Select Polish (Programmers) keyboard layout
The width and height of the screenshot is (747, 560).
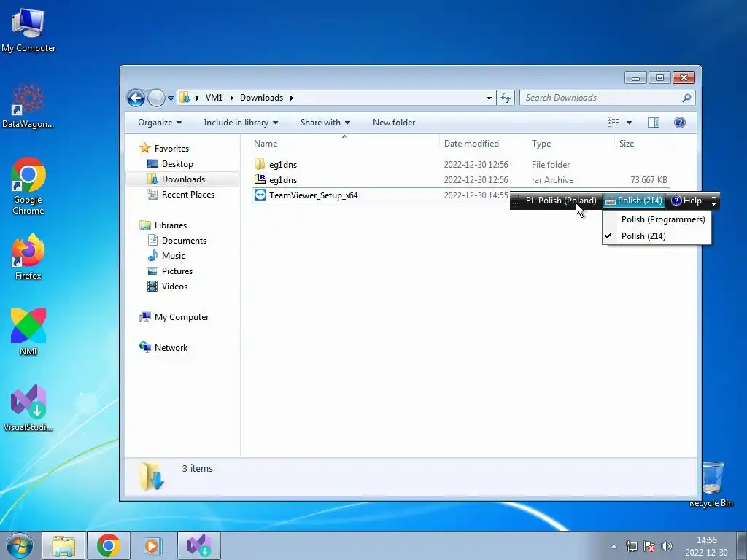pos(657,219)
